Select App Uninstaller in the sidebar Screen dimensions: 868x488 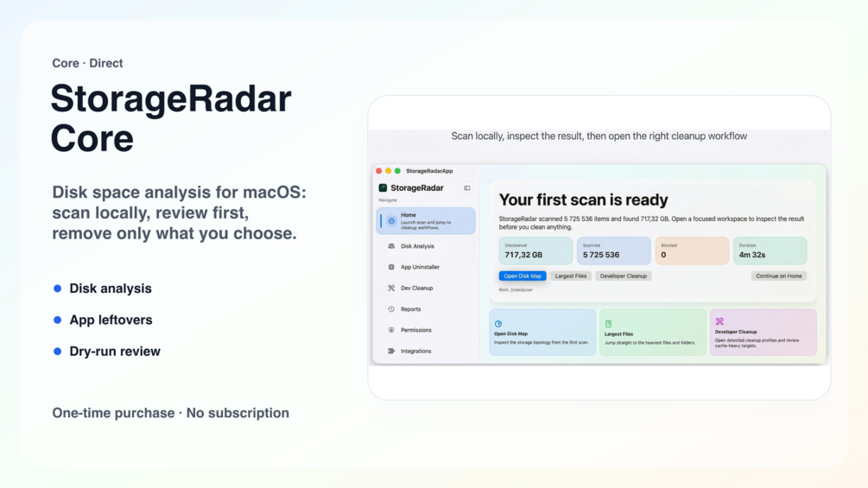coord(426,267)
